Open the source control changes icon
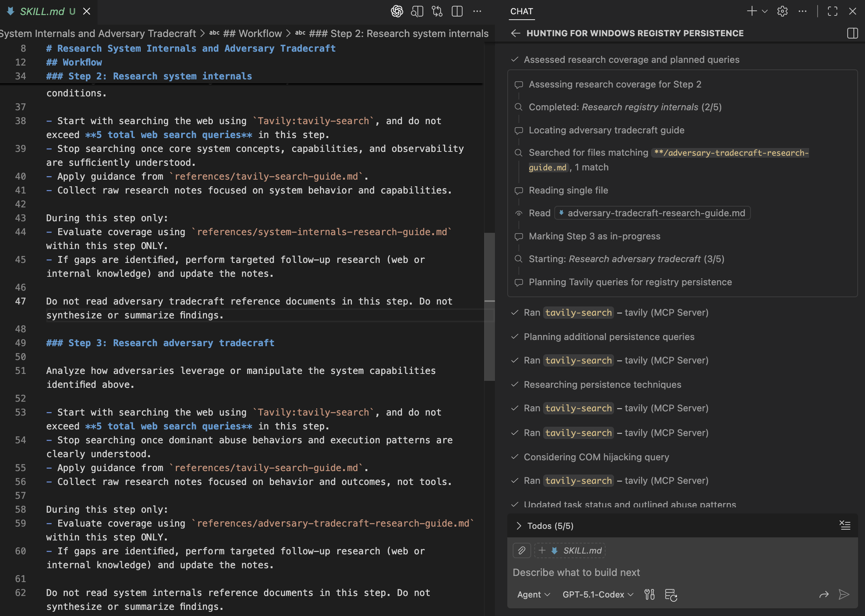The height and width of the screenshot is (616, 865). coord(437,11)
